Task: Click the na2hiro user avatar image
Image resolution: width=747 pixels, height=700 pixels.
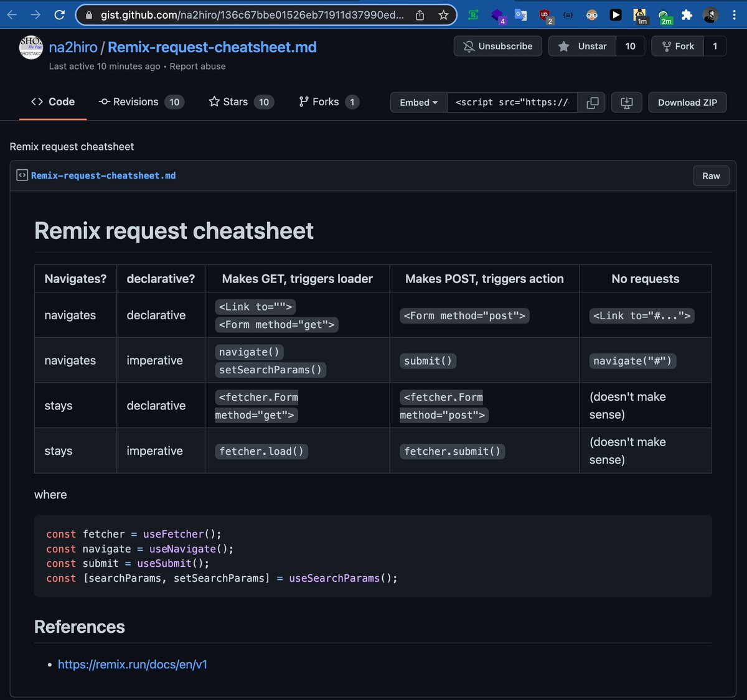Action: 31,47
